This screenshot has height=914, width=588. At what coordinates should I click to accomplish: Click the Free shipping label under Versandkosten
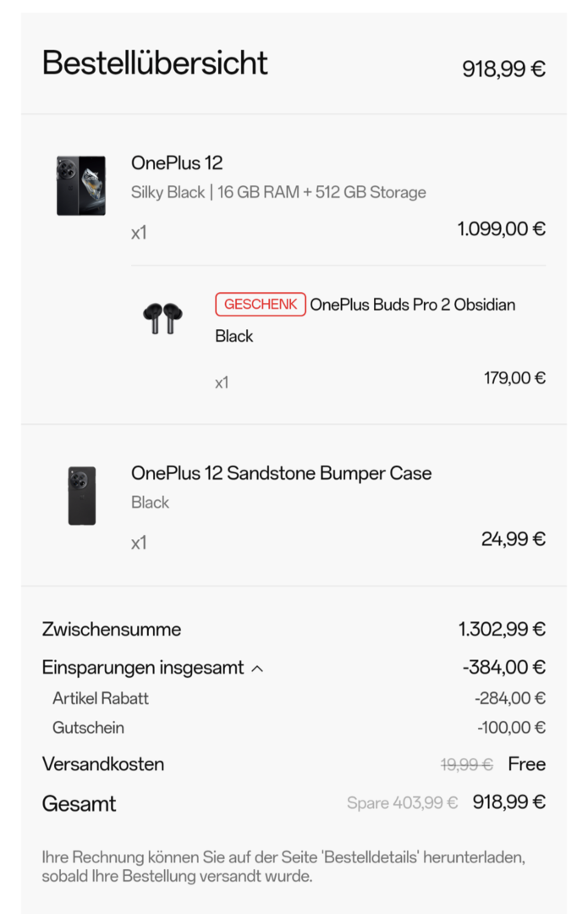[526, 765]
